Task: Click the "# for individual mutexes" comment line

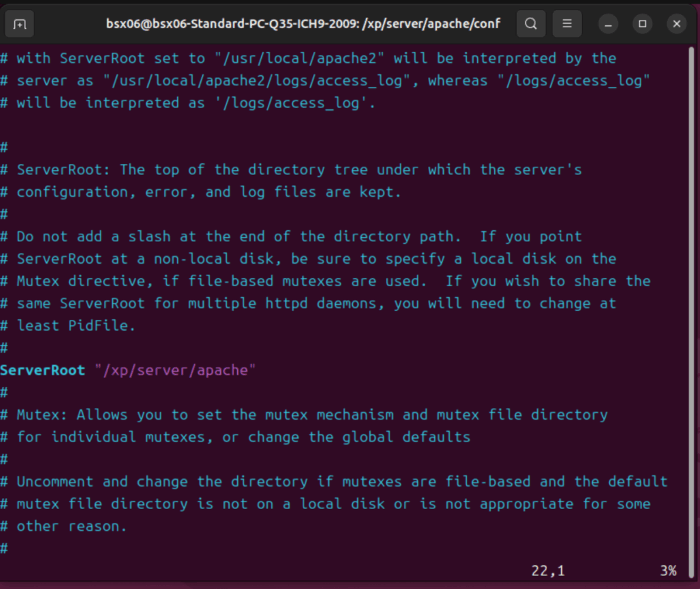Action: click(x=235, y=437)
